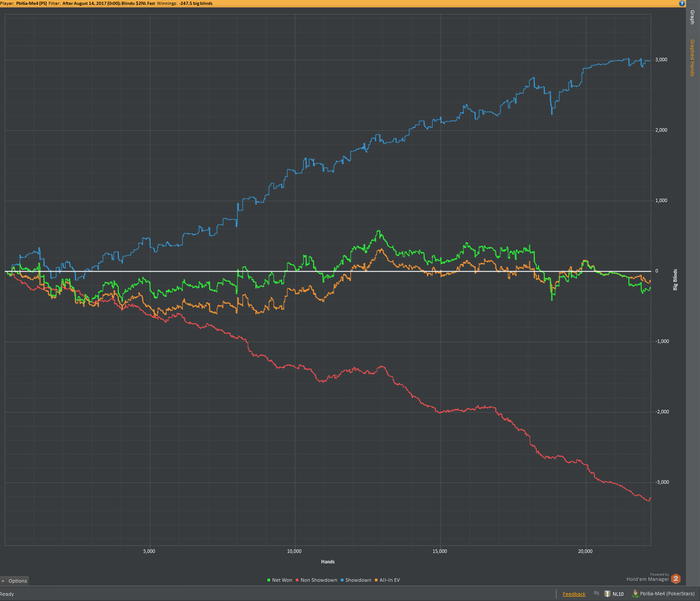The width and height of the screenshot is (700, 601).
Task: Click the blue Showdown color marker
Action: point(342,580)
